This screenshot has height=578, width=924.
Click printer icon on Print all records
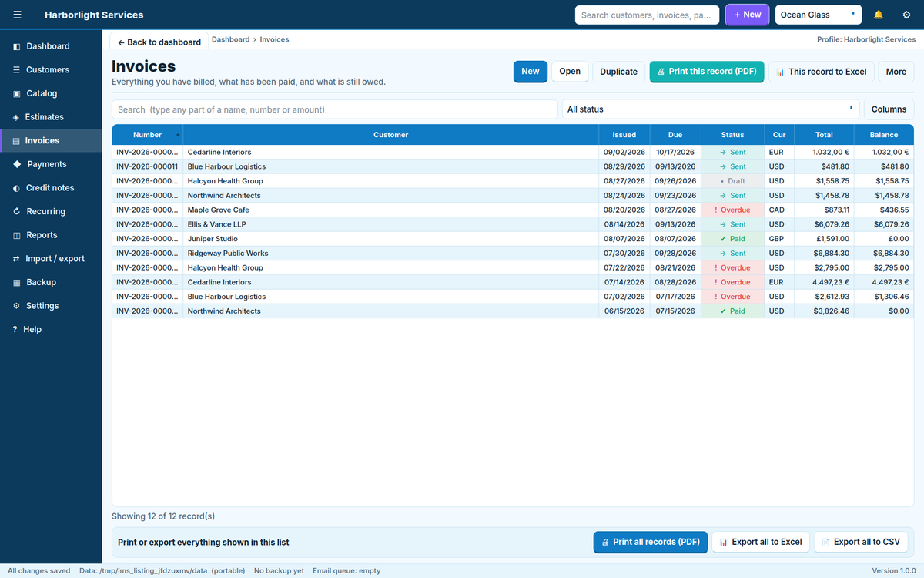click(605, 543)
